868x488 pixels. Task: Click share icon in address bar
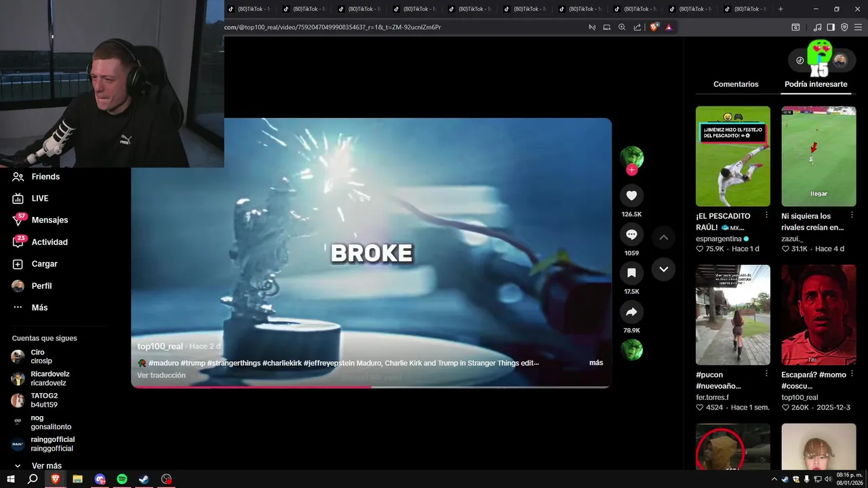point(637,27)
